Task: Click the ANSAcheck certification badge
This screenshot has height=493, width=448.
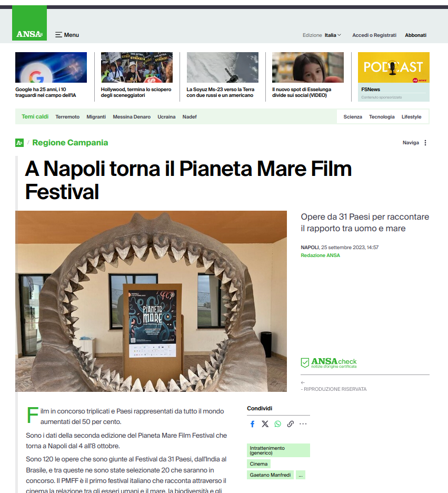Action: pos(328,363)
